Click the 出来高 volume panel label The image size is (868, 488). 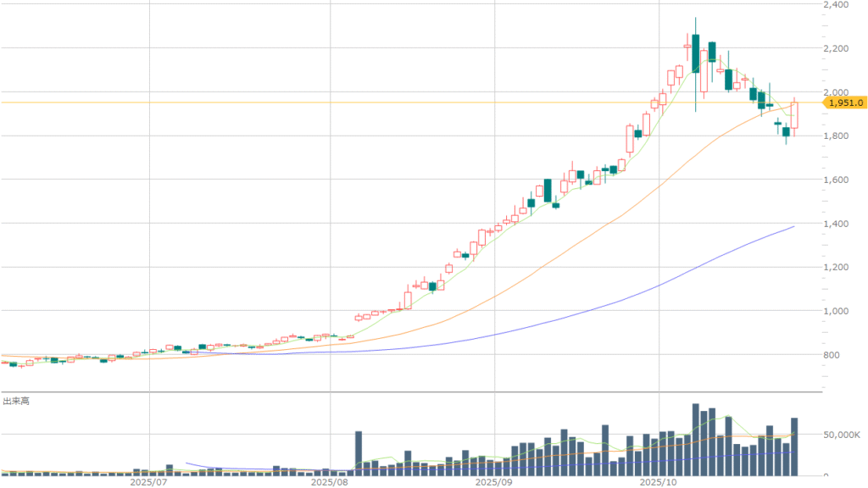click(x=16, y=400)
